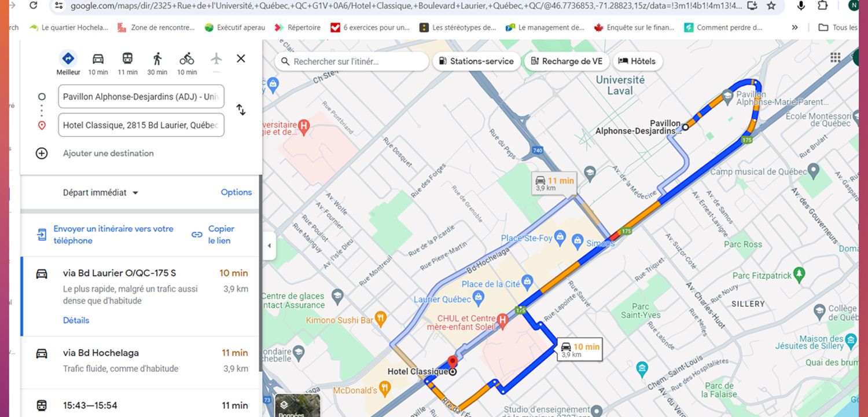Viewport: 868px width, 417px height.
Task: Open the Départ immédiat dropdown
Action: point(101,193)
